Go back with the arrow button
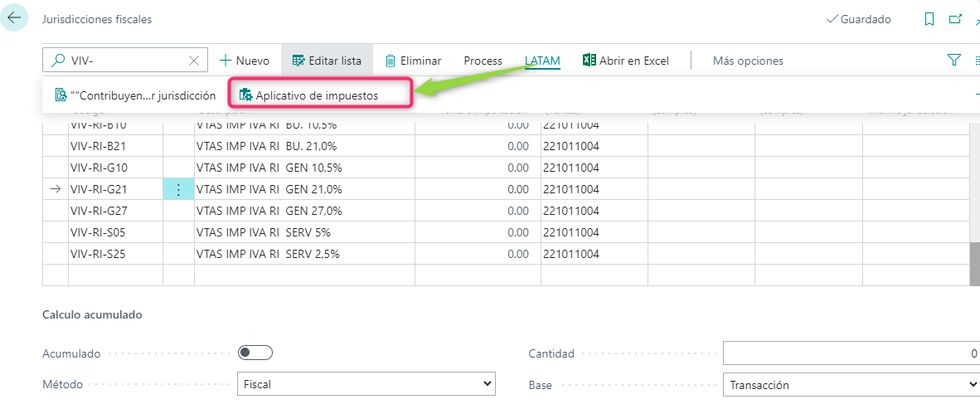The height and width of the screenshot is (409, 980). pyautogui.click(x=14, y=18)
